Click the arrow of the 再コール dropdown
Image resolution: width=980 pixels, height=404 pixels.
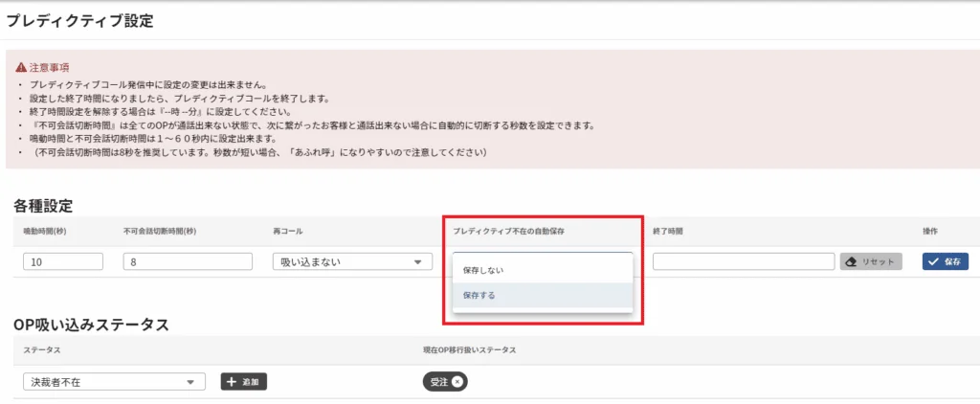(x=416, y=262)
